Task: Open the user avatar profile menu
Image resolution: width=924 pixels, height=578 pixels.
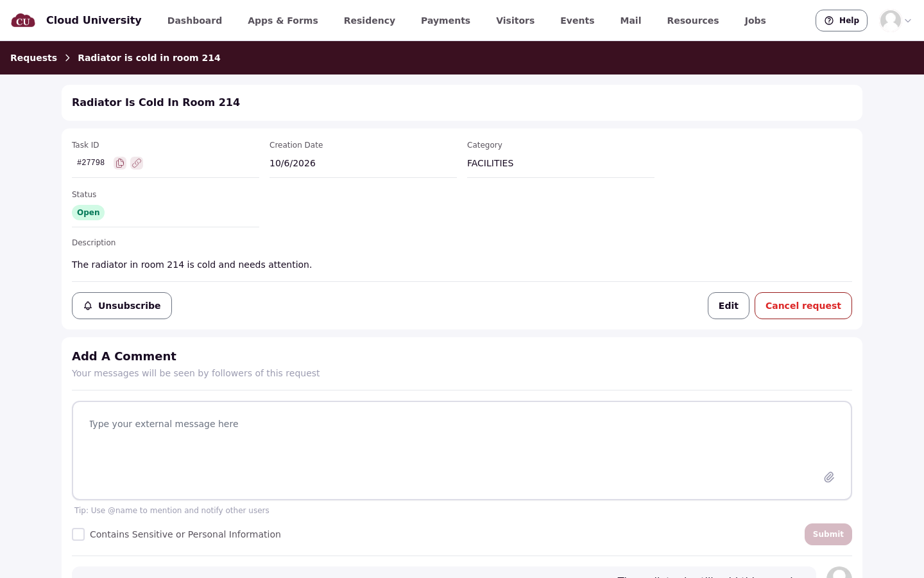Action: click(891, 21)
